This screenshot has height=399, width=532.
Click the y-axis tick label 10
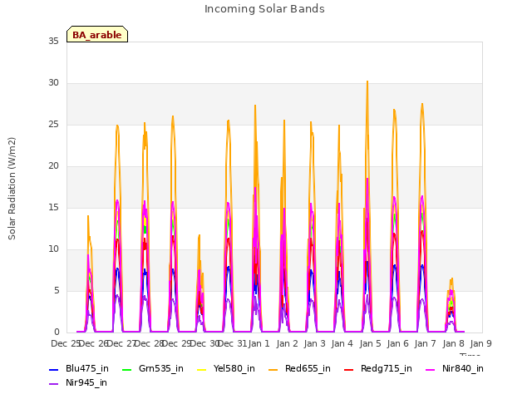53,249
